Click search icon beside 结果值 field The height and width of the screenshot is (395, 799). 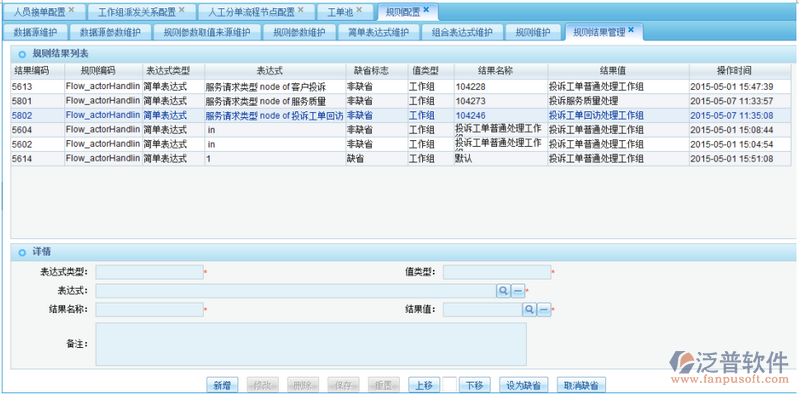[x=529, y=309]
